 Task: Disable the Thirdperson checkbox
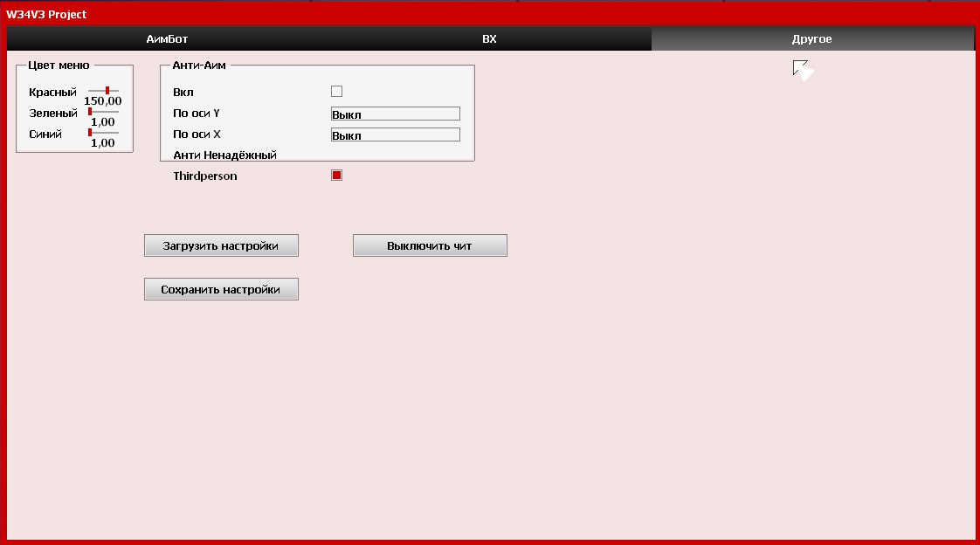click(x=336, y=176)
